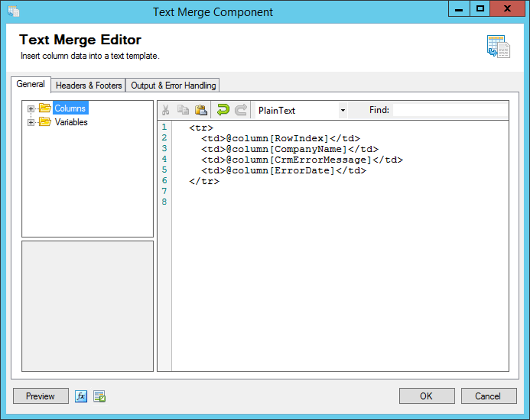Select the General tab
Image resolution: width=530 pixels, height=420 pixels.
[x=31, y=84]
